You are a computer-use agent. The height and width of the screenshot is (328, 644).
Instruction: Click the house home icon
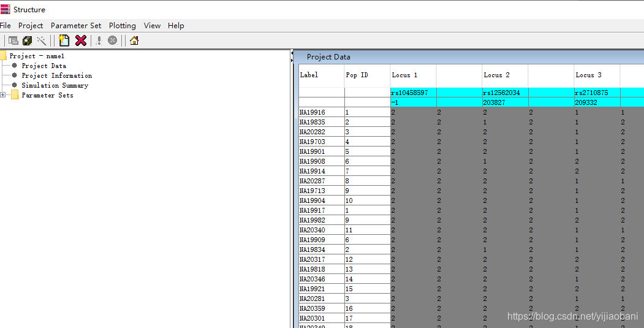(134, 40)
